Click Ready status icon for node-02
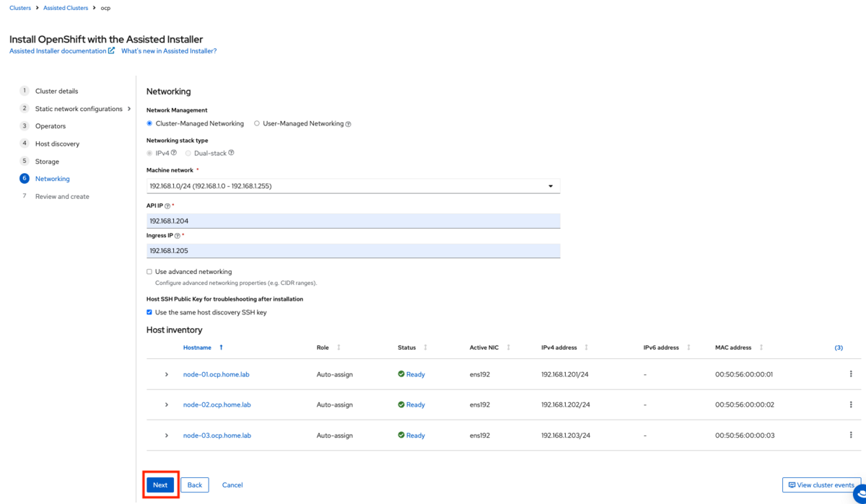This screenshot has height=504, width=866. click(x=401, y=404)
